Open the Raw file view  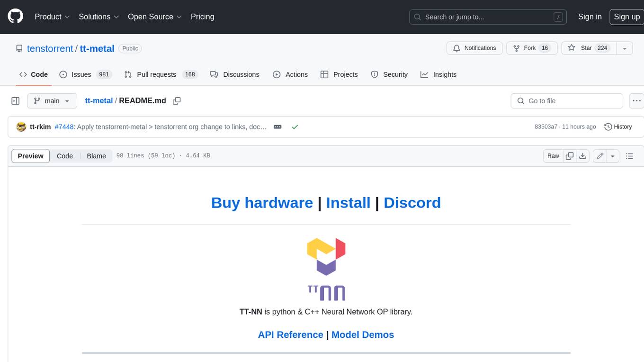point(553,156)
